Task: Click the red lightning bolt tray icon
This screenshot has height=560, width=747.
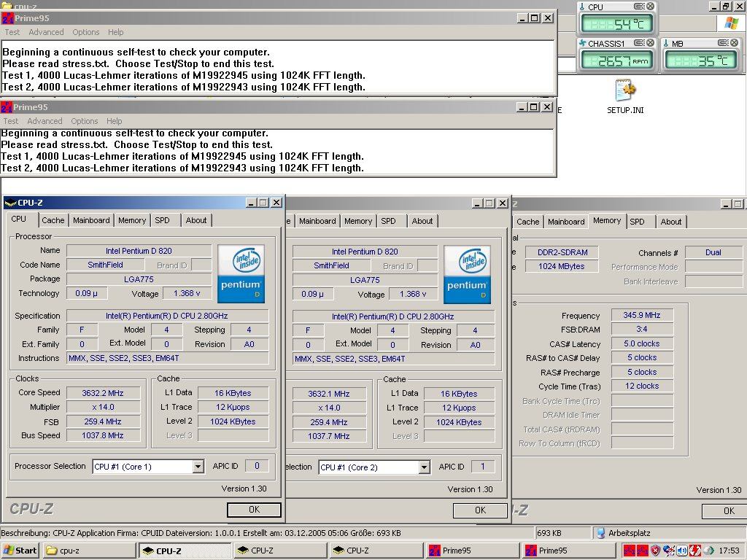Action: coord(694,551)
